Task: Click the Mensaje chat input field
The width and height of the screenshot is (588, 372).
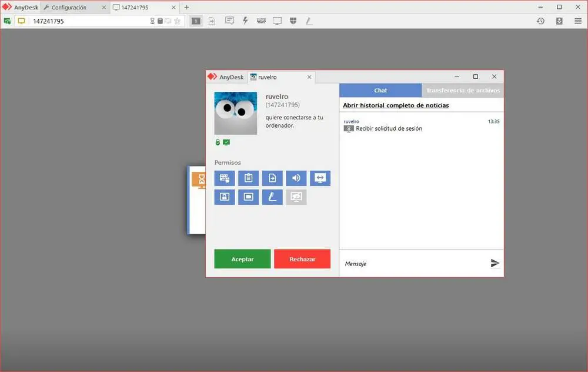Action: click(x=415, y=264)
